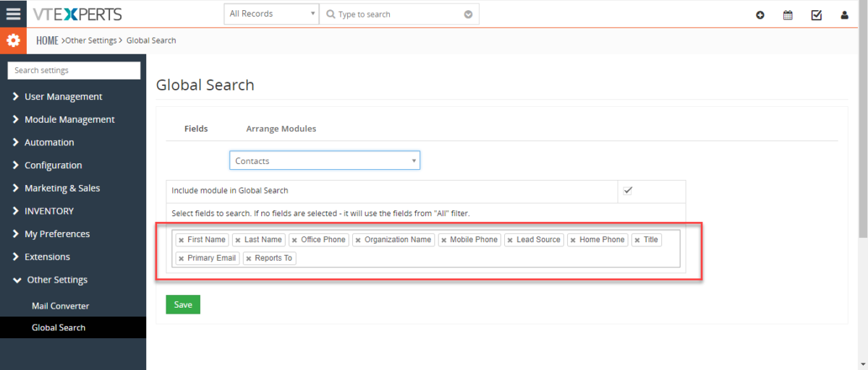Switch to the Arrange Modules tab

click(x=281, y=129)
